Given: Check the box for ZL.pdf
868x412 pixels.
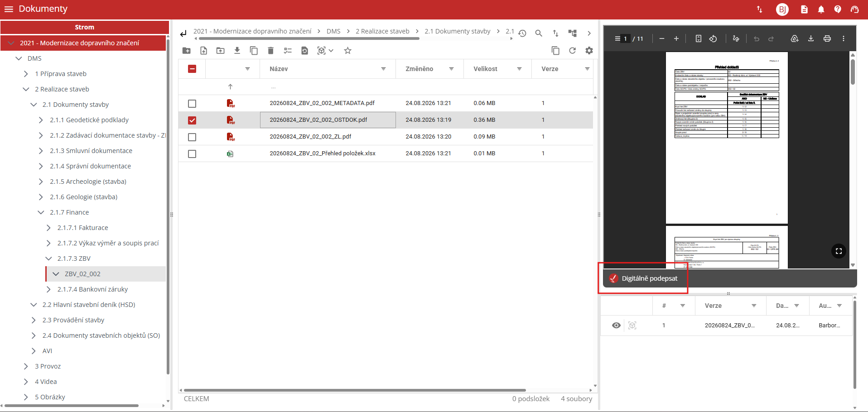Looking at the screenshot, I should pos(192,137).
